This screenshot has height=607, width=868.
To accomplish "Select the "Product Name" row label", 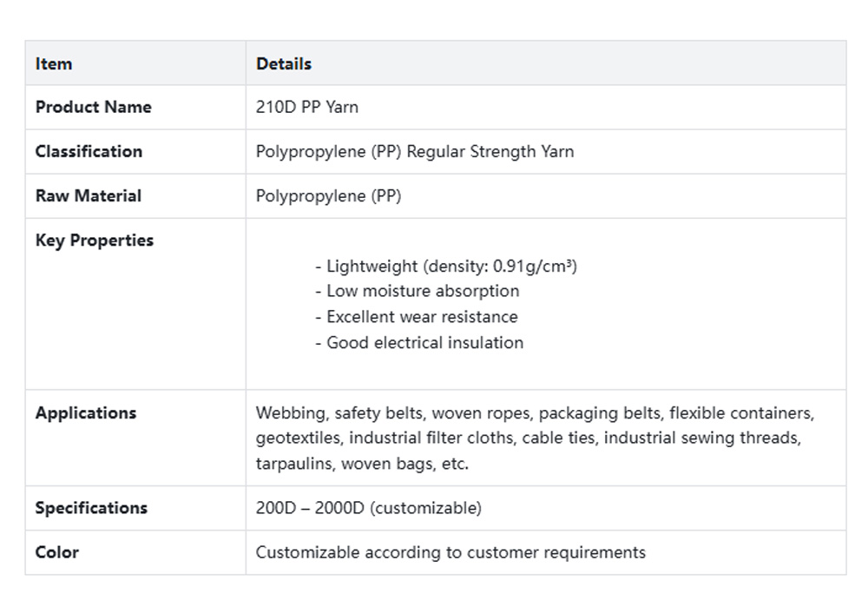I will click(93, 107).
